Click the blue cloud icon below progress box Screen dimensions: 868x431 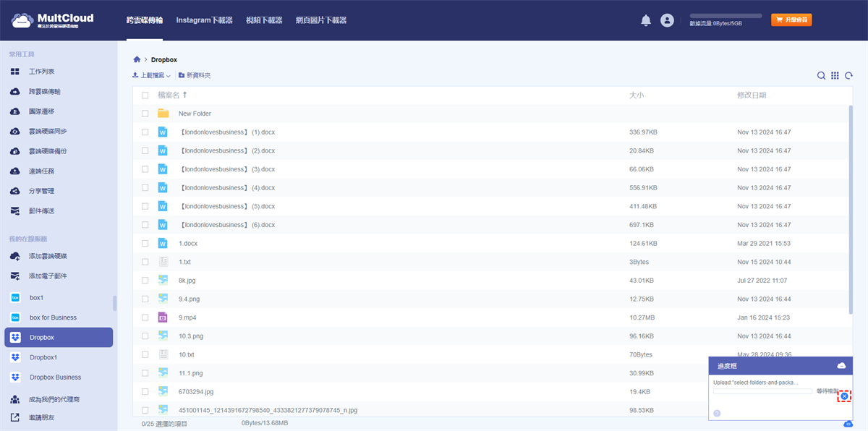tap(848, 424)
